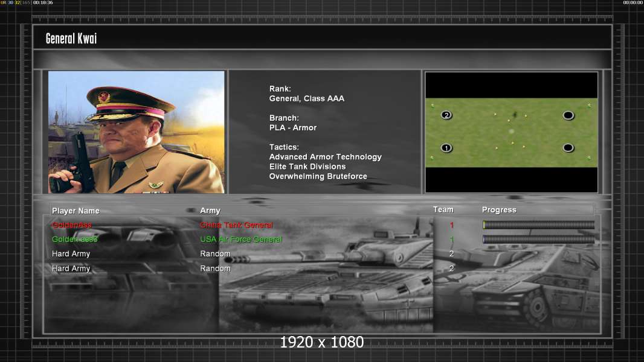Click player name Golden ass3
644x362 pixels.
tap(75, 240)
